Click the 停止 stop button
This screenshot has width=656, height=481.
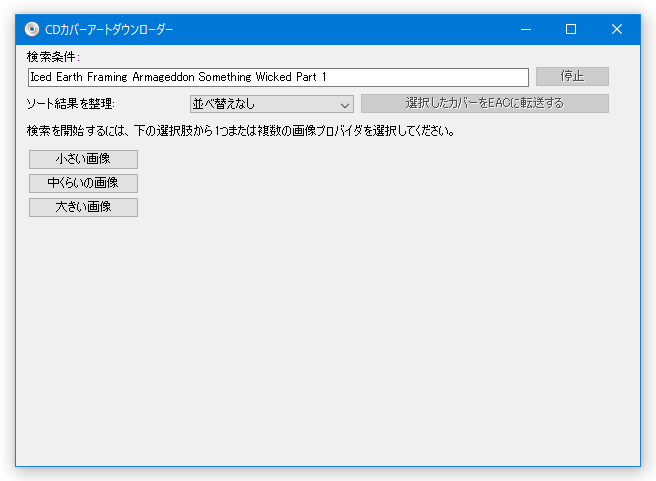(572, 77)
